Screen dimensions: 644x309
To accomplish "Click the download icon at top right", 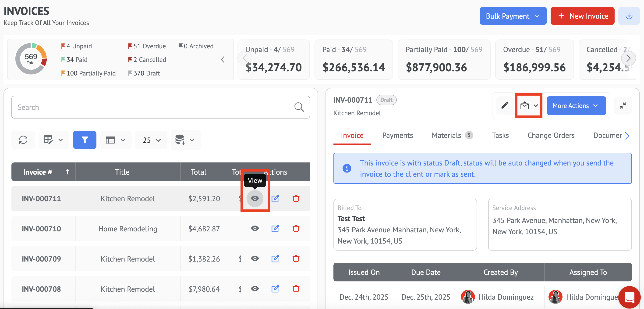I will (629, 16).
